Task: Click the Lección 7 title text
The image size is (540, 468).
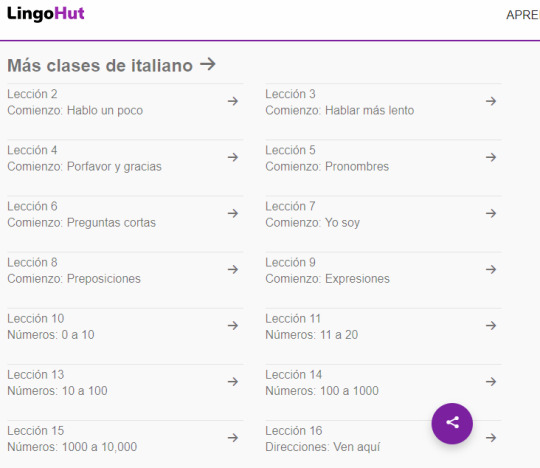Action: click(x=290, y=206)
